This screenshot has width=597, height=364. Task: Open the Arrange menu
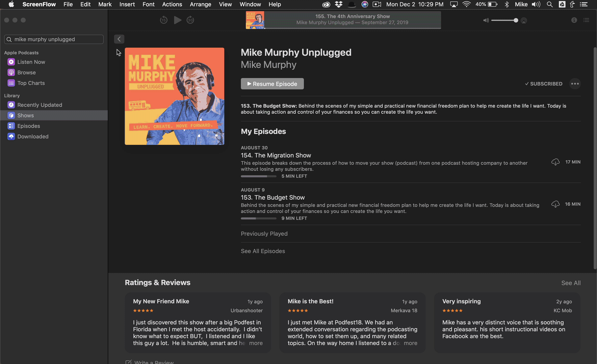click(x=201, y=4)
